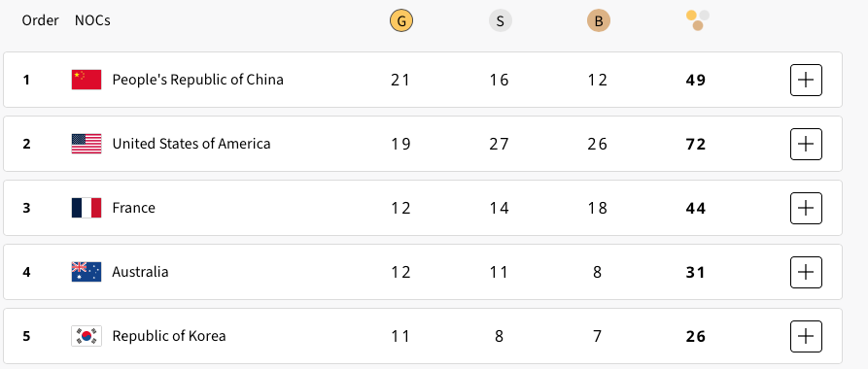
Task: Click the People's Republic of China flag
Action: click(x=87, y=80)
